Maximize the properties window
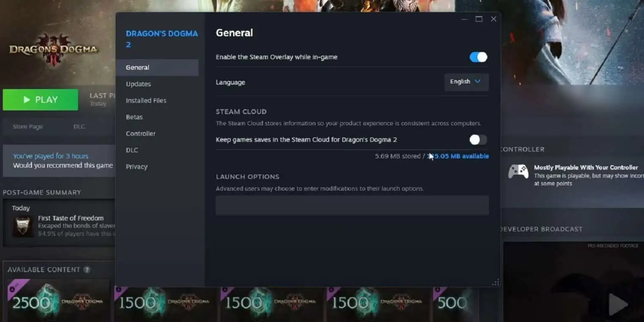Image resolution: width=644 pixels, height=322 pixels. (479, 19)
